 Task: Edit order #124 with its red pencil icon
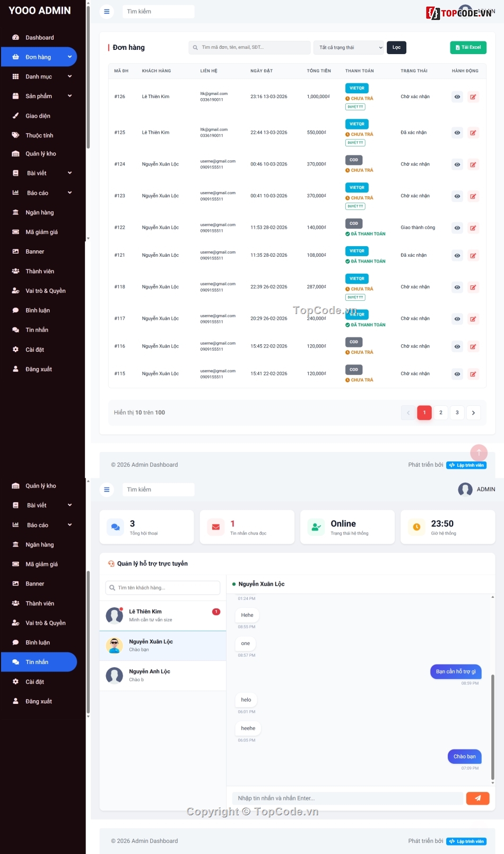(473, 164)
